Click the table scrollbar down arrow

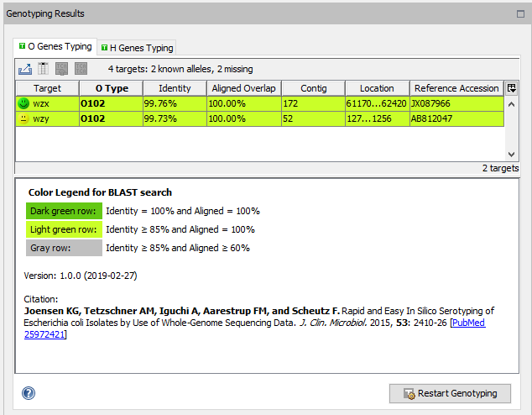pos(512,155)
